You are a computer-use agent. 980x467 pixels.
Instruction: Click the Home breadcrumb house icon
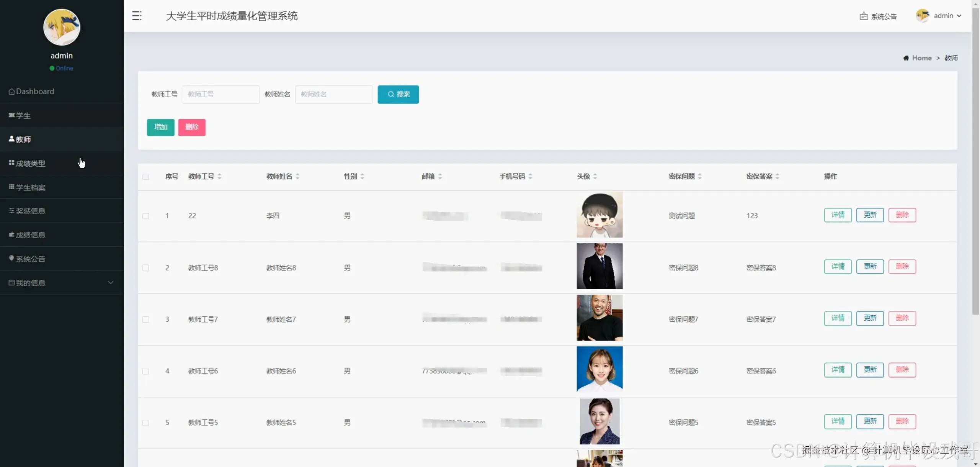(x=906, y=58)
